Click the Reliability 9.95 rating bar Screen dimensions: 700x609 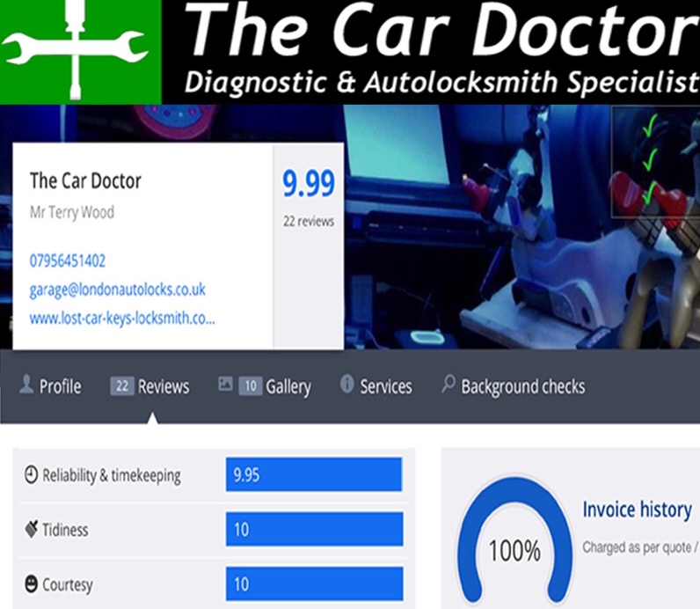click(x=314, y=474)
